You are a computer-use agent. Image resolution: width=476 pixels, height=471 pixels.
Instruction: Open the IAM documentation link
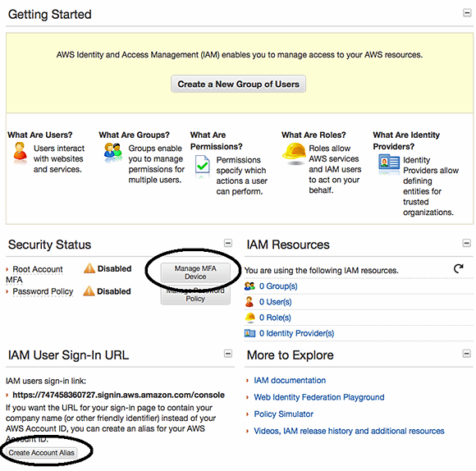pos(290,380)
